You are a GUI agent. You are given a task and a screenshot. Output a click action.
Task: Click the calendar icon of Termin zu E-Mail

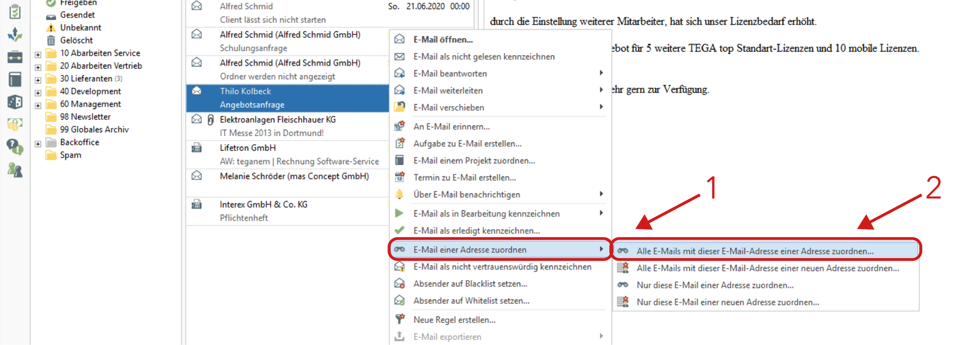[400, 177]
